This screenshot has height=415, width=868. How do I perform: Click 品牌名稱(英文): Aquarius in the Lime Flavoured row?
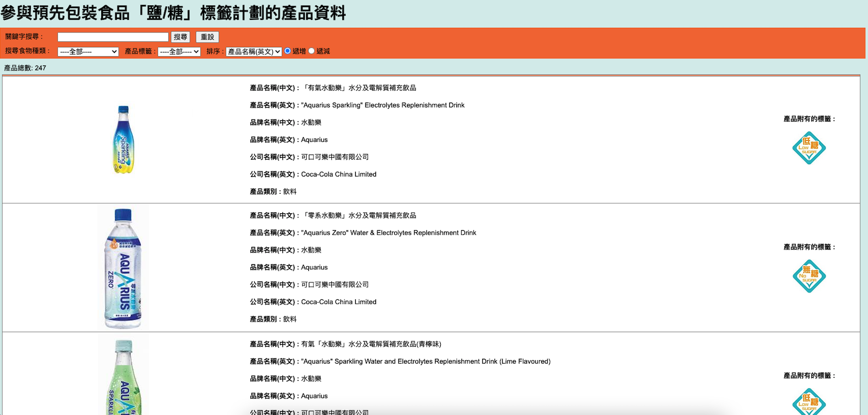(x=289, y=396)
